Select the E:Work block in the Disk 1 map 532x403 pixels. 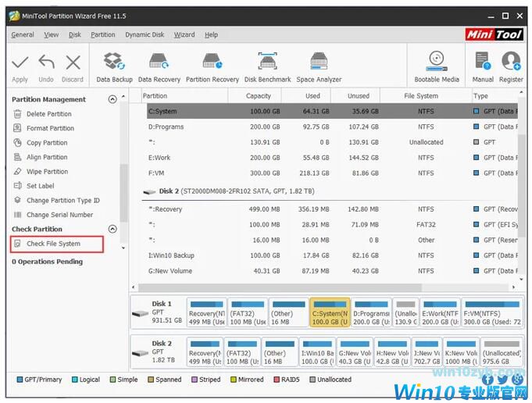(440, 312)
